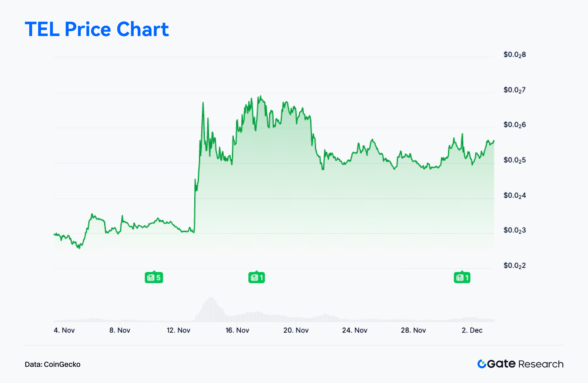Click the TEL Price Chart title

97,29
